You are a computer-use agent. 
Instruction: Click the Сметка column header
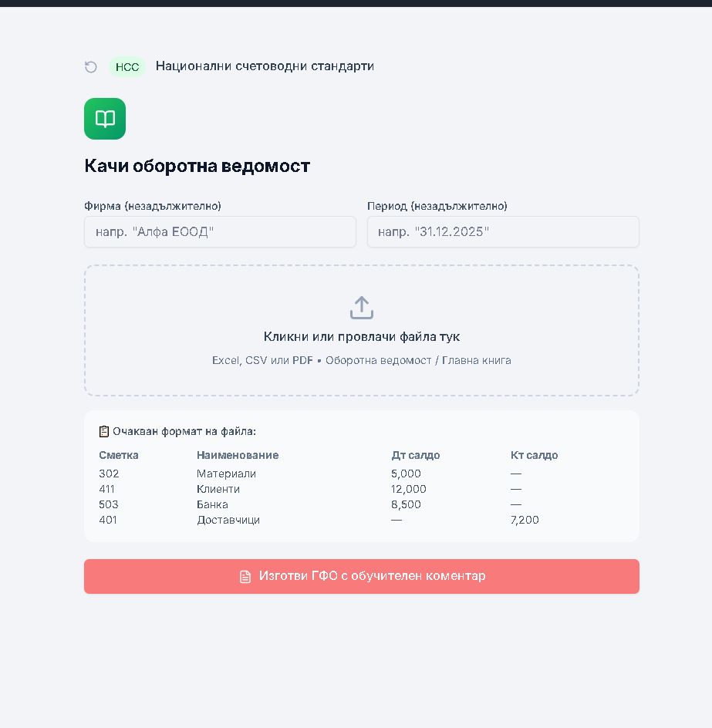click(x=119, y=455)
